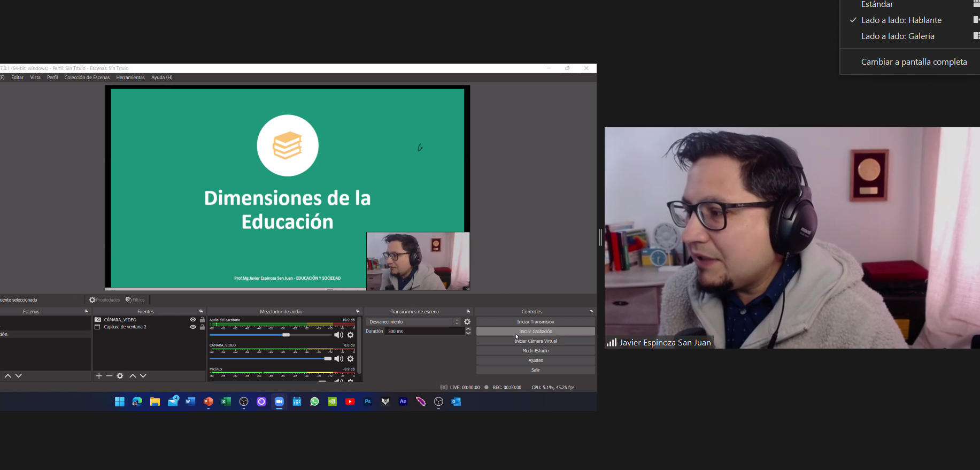Screen dimensions: 980x470
Task: Switch to Modo Estudio
Action: pyautogui.click(x=536, y=351)
